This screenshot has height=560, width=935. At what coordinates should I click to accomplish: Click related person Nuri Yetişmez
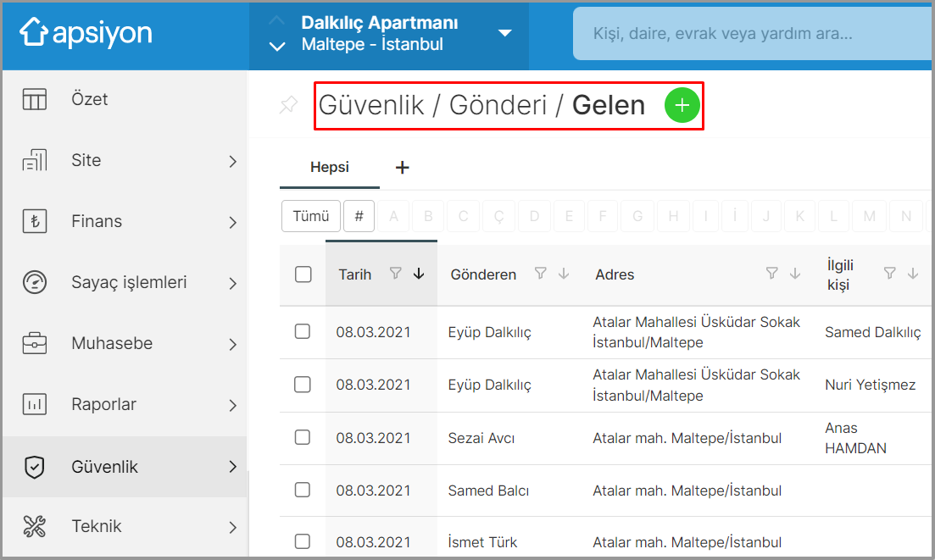pos(870,385)
